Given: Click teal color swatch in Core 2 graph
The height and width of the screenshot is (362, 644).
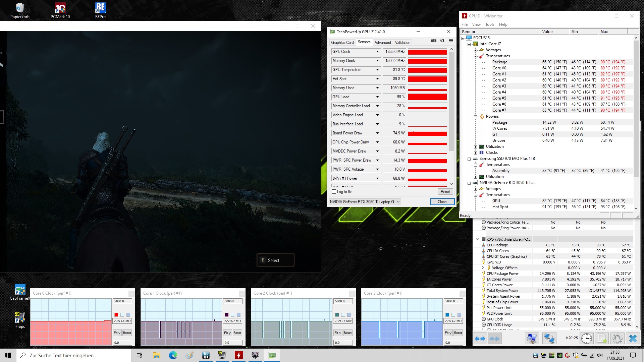Looking at the screenshot, I should 337,315.
